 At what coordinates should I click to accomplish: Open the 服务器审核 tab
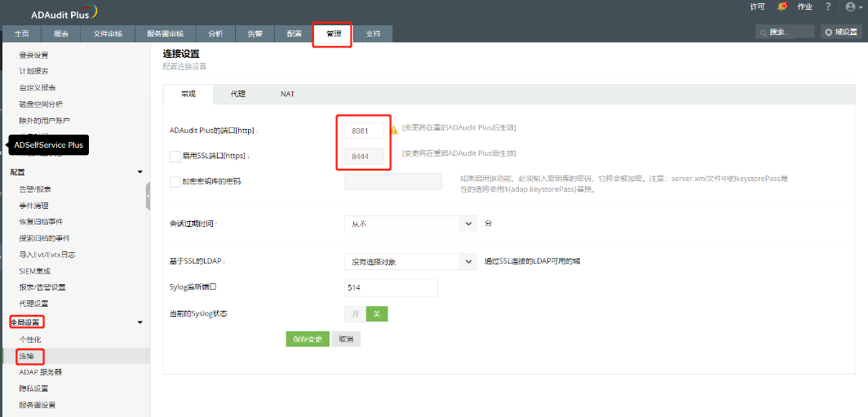(x=165, y=33)
